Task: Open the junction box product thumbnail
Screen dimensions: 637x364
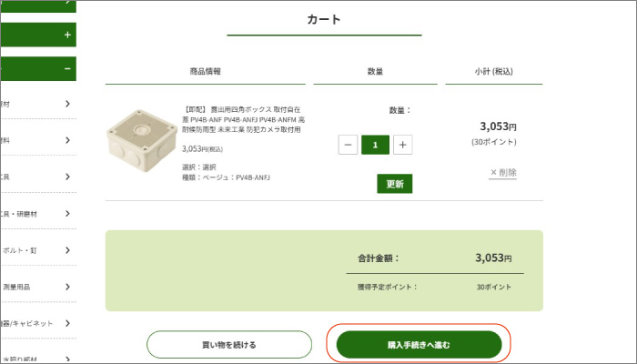Action: (x=139, y=145)
